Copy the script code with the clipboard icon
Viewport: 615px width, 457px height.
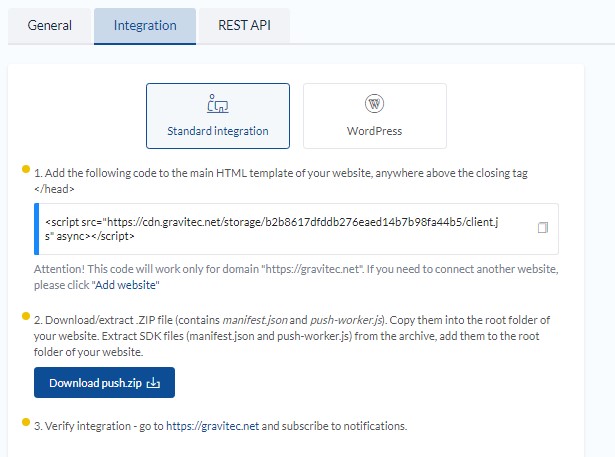[543, 227]
